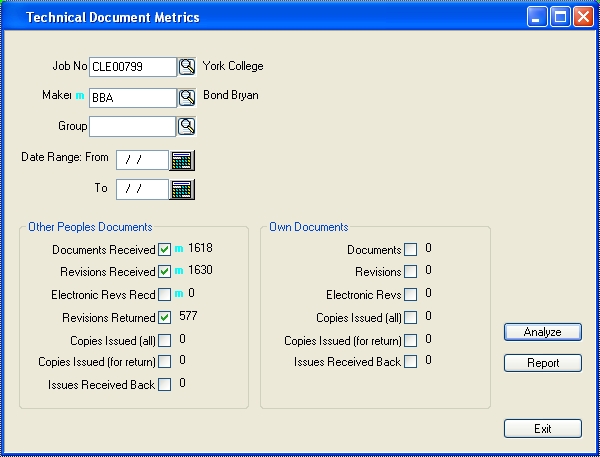This screenshot has height=457, width=600.
Task: Enable Own Documents' Revisions checkbox
Action: [x=411, y=271]
